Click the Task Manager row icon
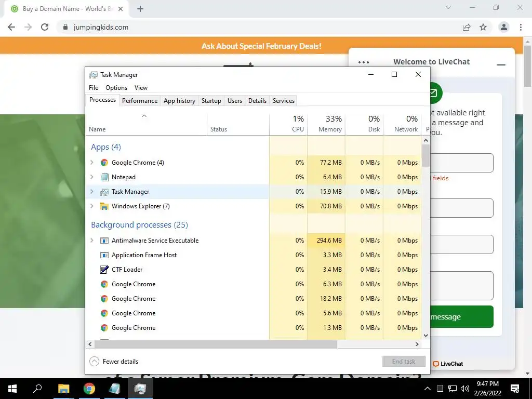 [104, 192]
